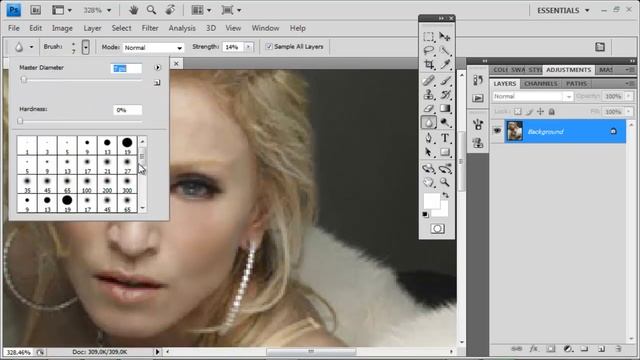The width and height of the screenshot is (640, 360).
Task: Toggle lock position in Layers panel
Action: click(x=540, y=111)
